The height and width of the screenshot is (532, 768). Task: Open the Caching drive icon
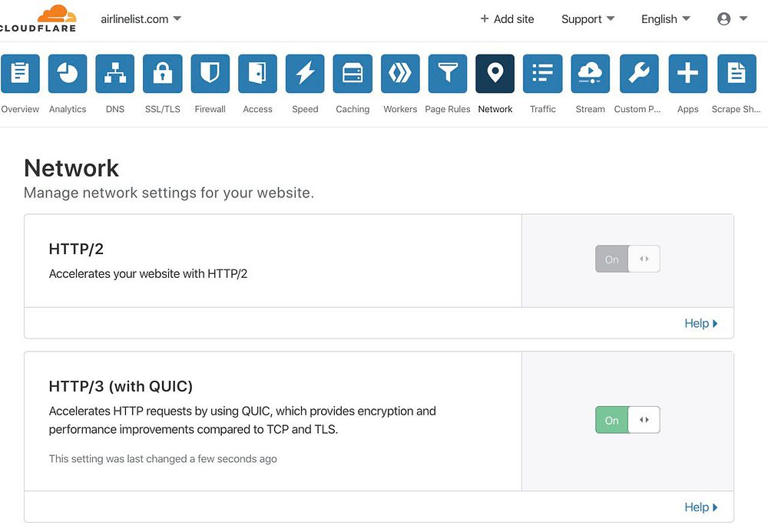coord(353,74)
